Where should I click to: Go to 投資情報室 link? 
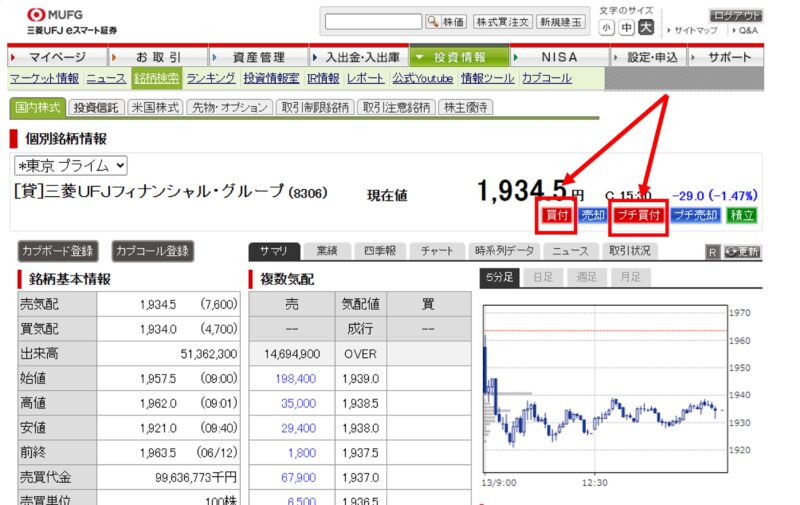coord(271,78)
